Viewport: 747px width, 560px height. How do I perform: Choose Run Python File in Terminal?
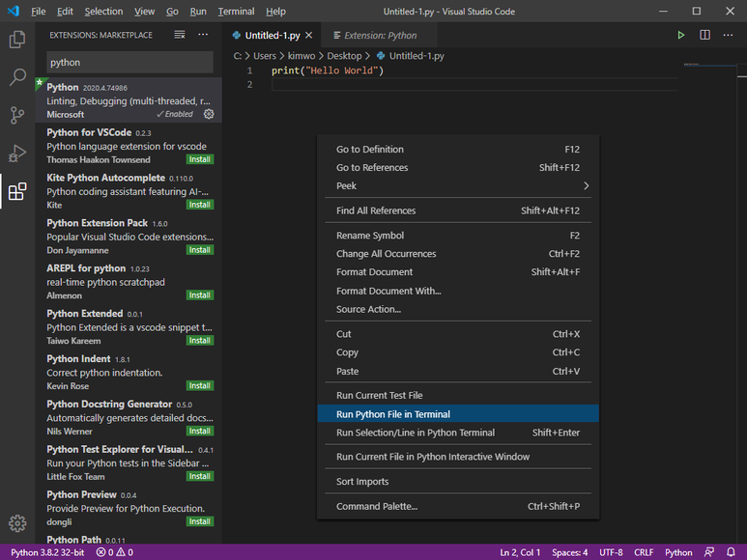point(458,414)
